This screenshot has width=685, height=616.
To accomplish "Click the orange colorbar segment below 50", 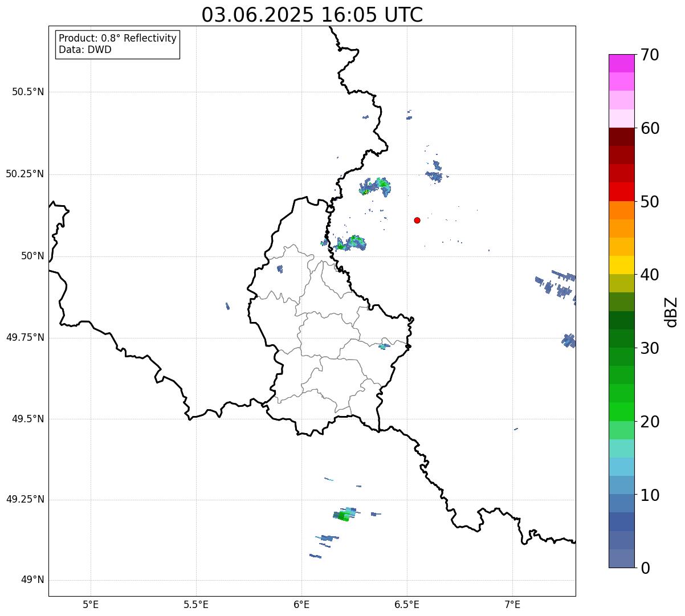I will pos(622,210).
